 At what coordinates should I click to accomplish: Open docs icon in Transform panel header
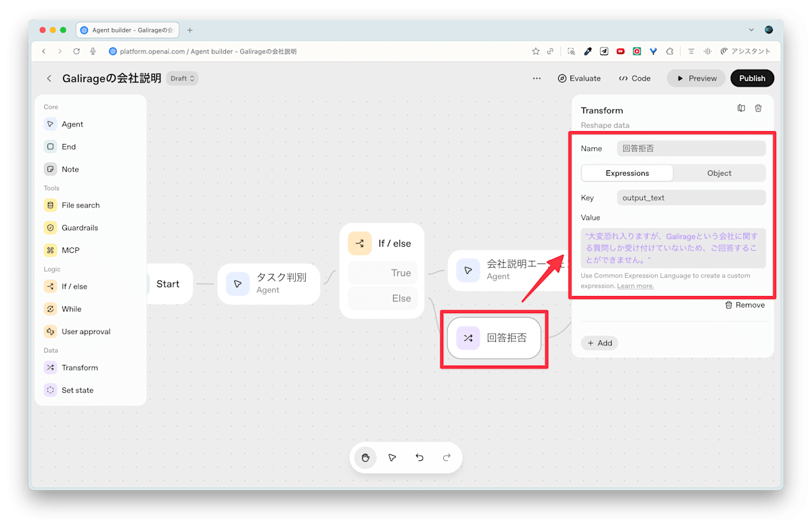tap(741, 108)
